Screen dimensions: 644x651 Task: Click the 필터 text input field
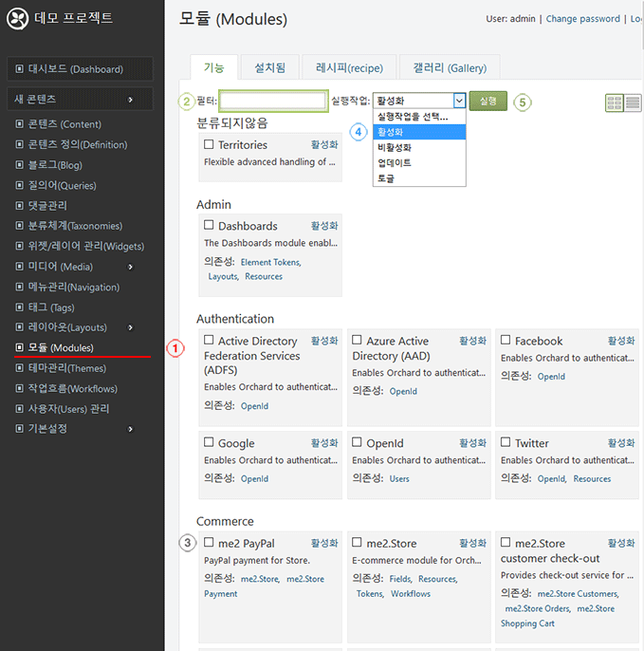tap(273, 101)
